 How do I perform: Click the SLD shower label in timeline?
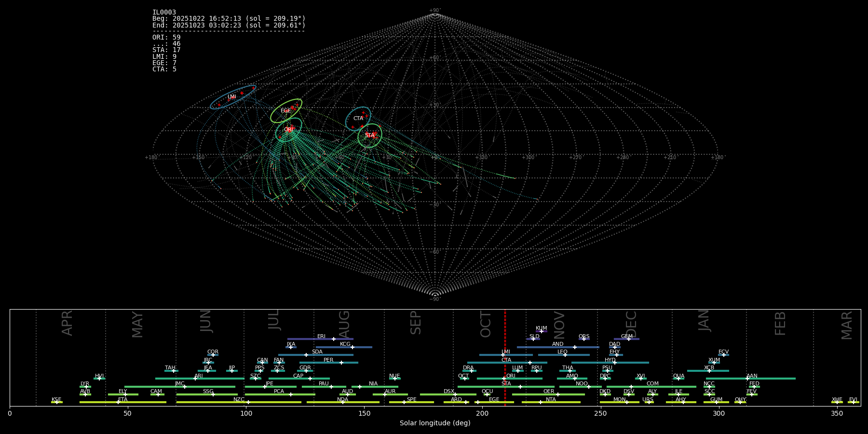[x=534, y=337]
